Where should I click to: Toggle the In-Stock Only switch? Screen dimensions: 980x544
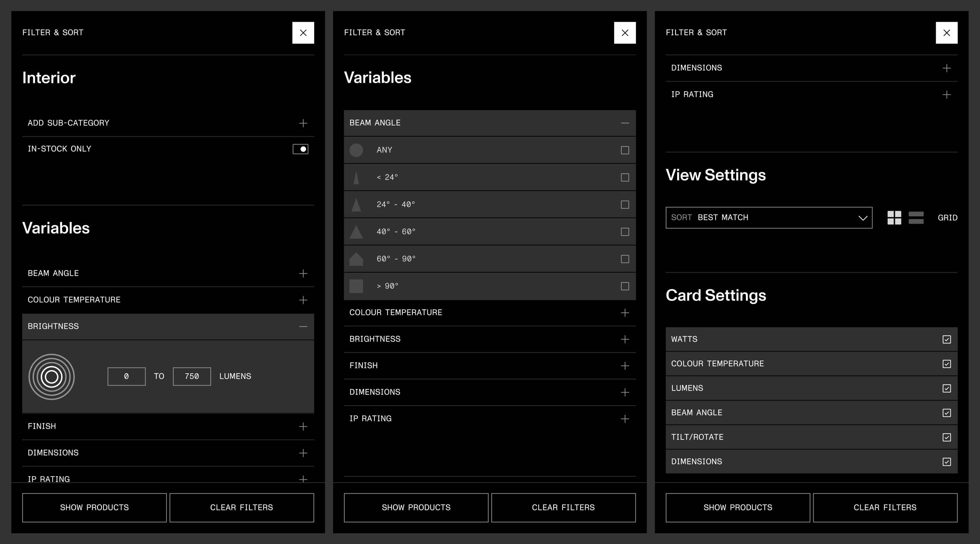pyautogui.click(x=300, y=149)
